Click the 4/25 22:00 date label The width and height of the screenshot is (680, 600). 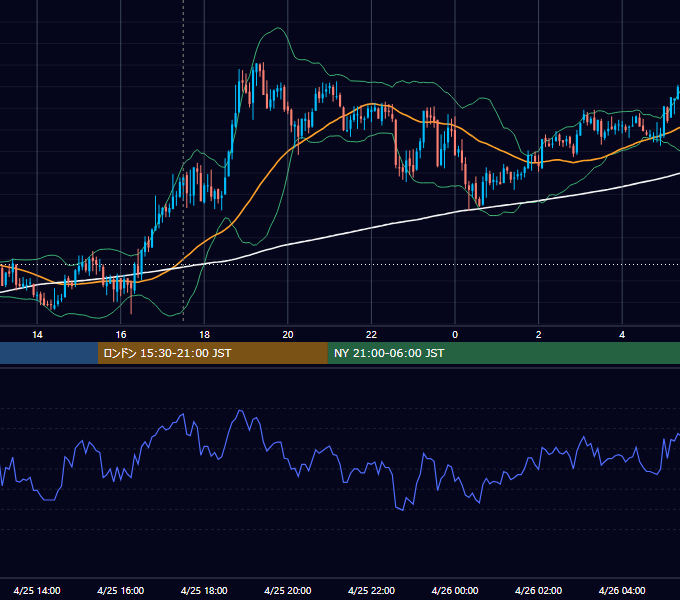(371, 590)
